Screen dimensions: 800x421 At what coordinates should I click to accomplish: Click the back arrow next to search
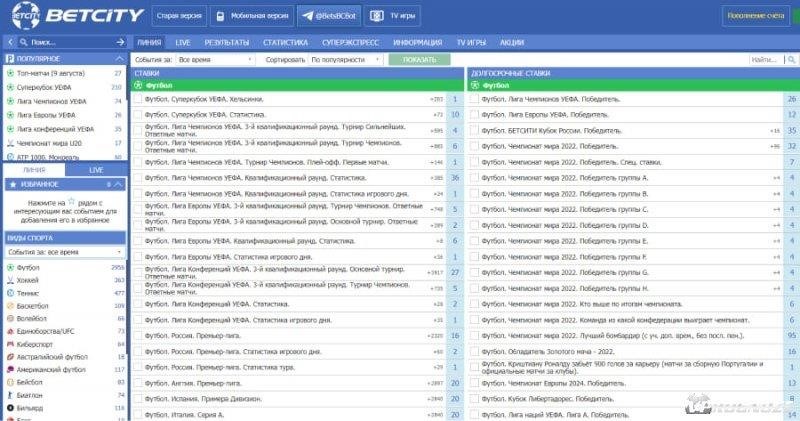click(10, 42)
